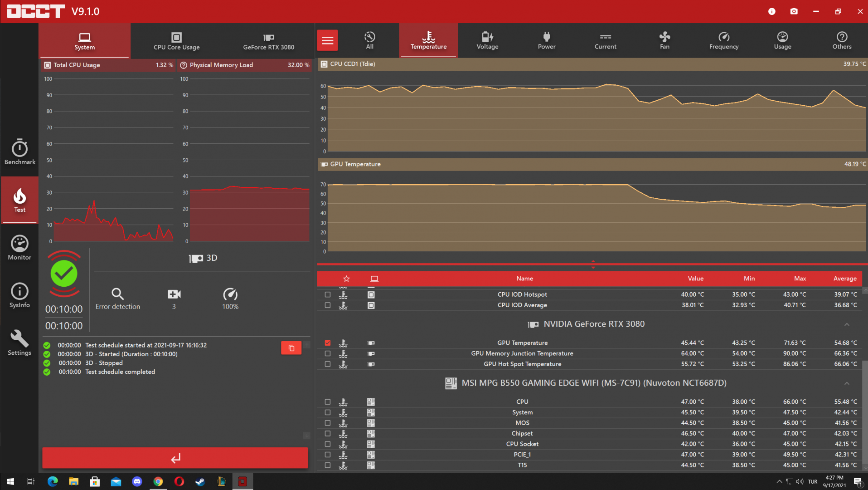Take a screenshot with the camera icon
Viewport: 868px width, 490px height.
[x=794, y=11]
